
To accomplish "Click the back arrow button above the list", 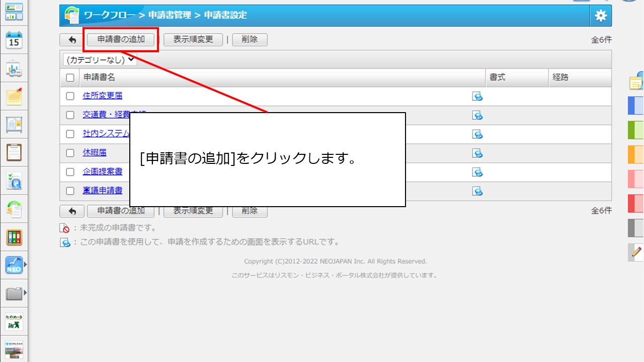I will tap(72, 40).
